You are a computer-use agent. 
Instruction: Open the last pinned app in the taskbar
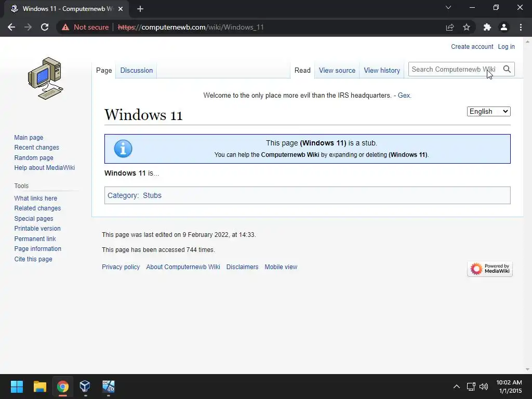point(109,387)
